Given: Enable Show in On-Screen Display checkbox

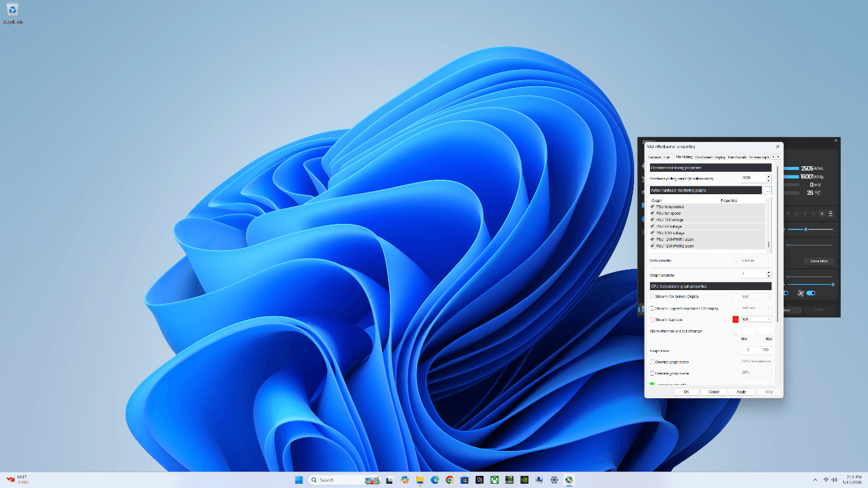Looking at the screenshot, I should [x=652, y=297].
